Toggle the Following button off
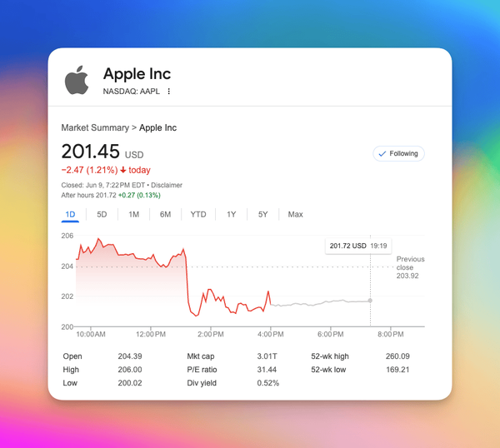The height and width of the screenshot is (448, 500). point(398,153)
